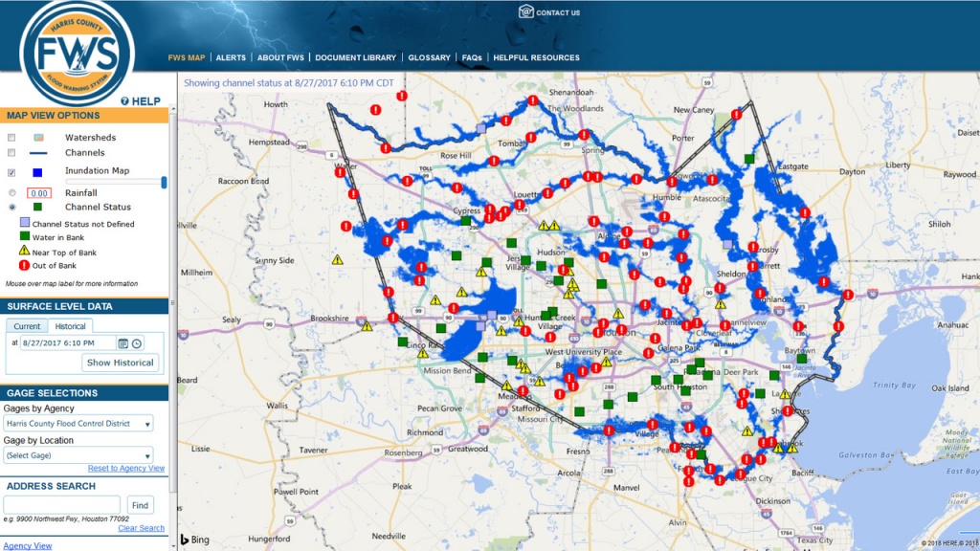Switch to the Current tab
The image size is (980, 551).
(x=27, y=326)
